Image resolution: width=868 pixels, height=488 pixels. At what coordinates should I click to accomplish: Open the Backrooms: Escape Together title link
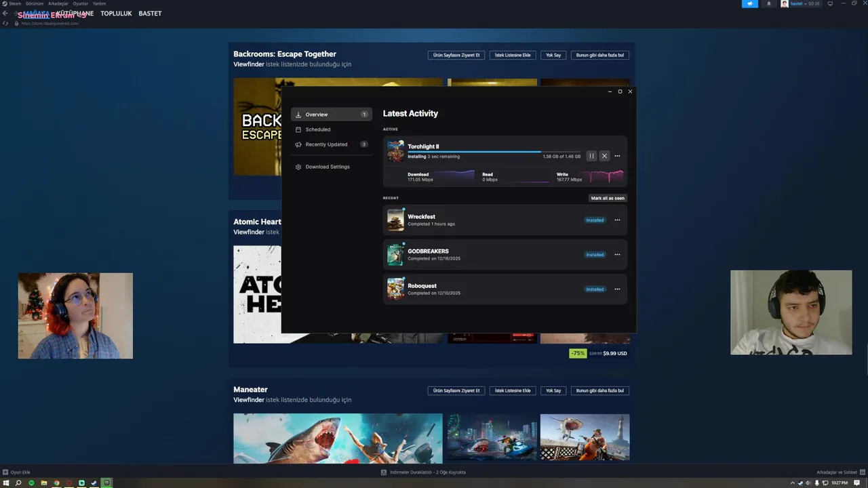coord(285,54)
